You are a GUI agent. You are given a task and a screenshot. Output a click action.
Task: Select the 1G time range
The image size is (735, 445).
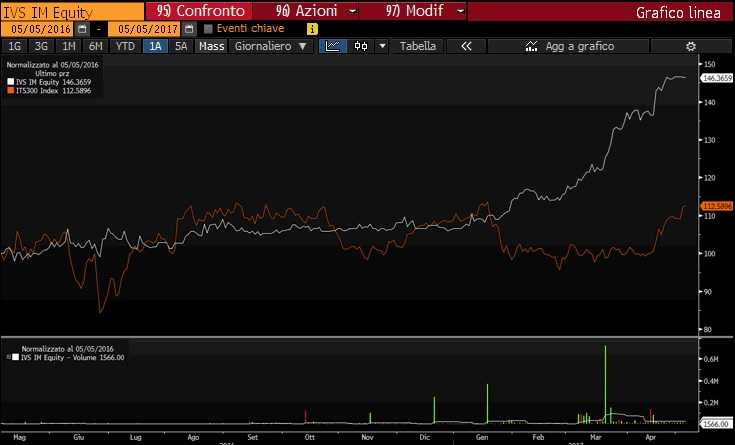click(15, 46)
